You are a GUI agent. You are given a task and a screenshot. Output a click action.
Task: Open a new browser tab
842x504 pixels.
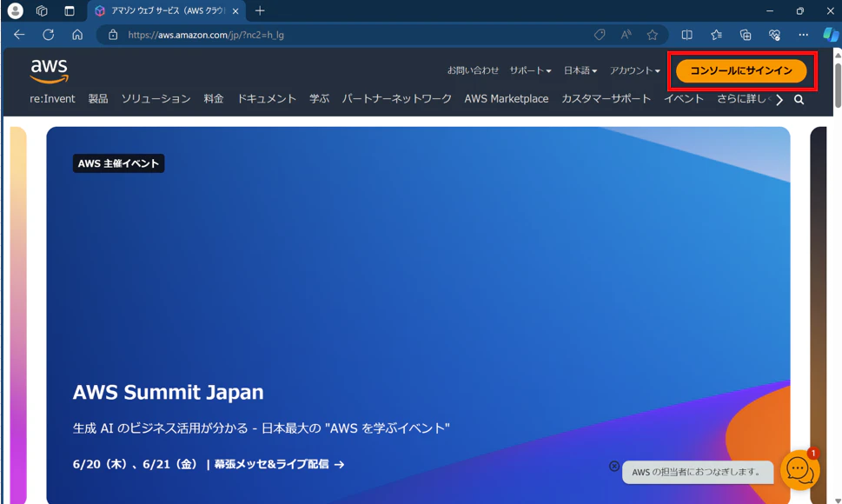click(x=260, y=10)
